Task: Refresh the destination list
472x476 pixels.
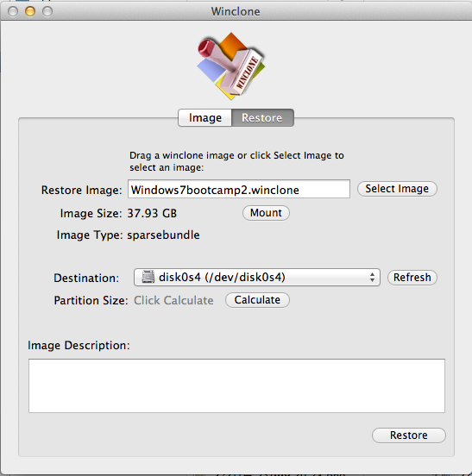Action: coord(412,278)
